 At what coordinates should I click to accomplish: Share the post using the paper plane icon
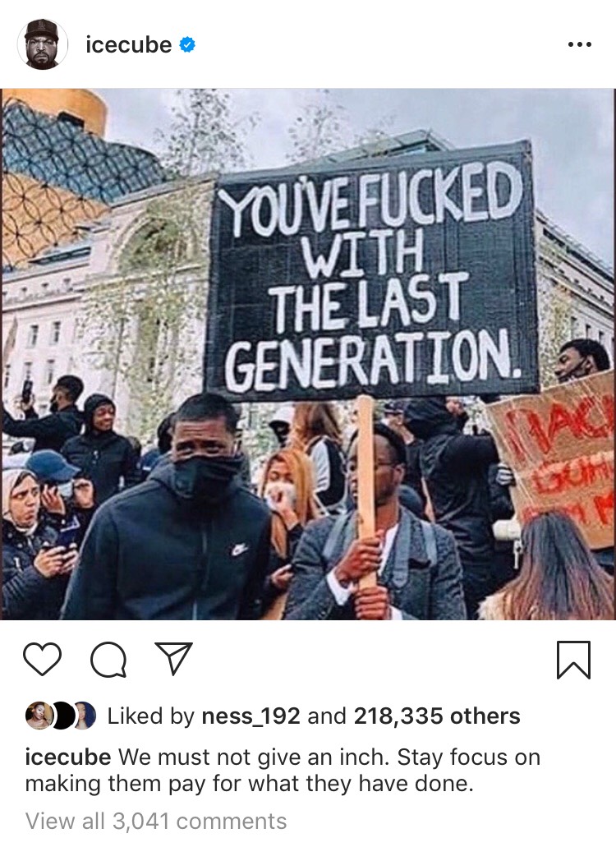(173, 658)
